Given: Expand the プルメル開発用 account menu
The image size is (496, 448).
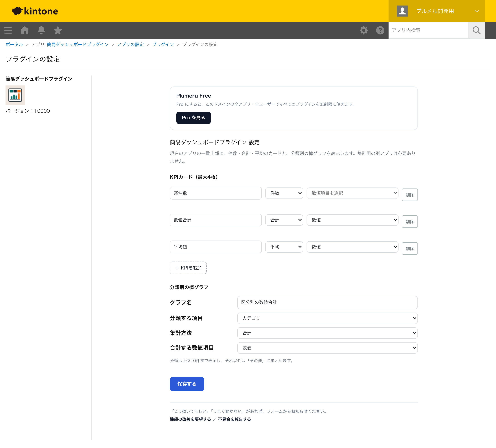Looking at the screenshot, I should pos(437,11).
